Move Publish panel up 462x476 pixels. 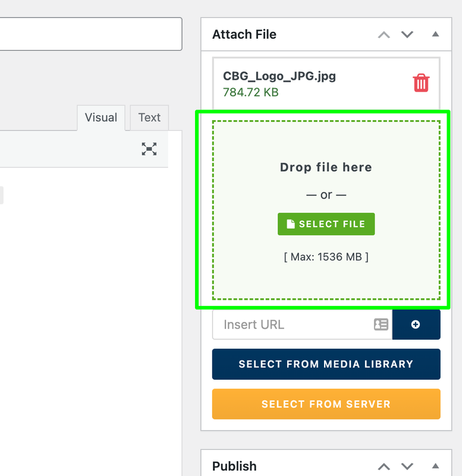point(384,466)
